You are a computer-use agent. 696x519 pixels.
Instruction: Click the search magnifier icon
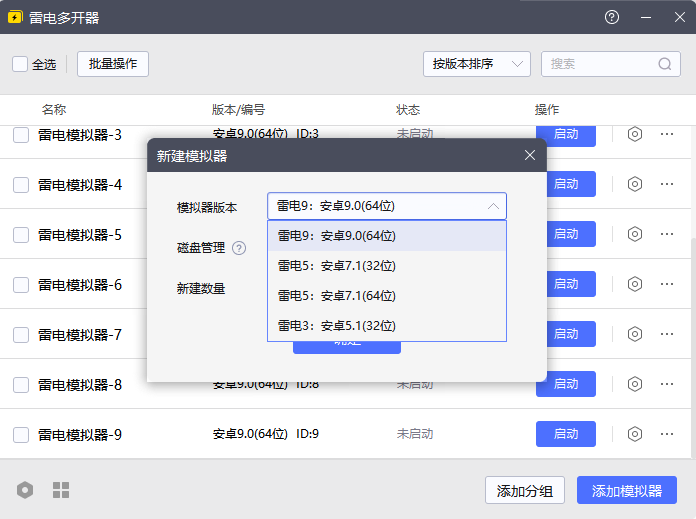pyautogui.click(x=665, y=64)
